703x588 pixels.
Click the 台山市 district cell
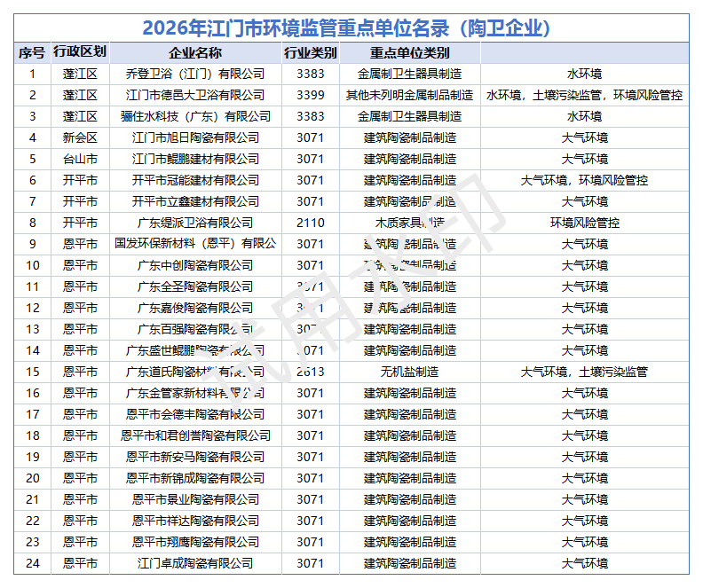(80, 159)
